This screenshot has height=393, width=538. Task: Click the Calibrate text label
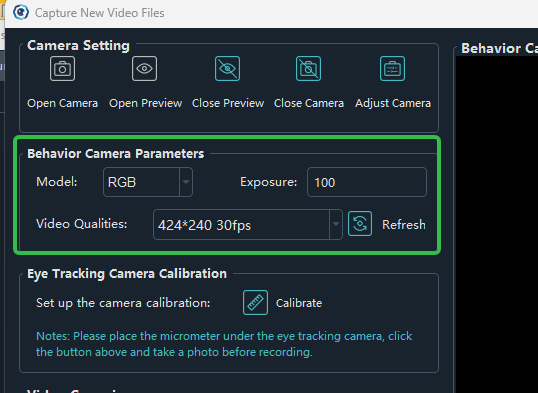(x=299, y=303)
